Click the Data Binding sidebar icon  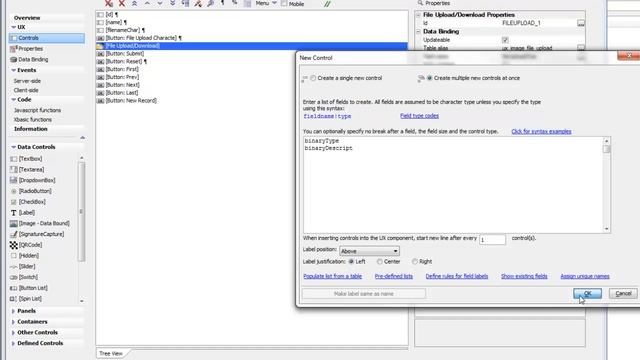point(13,60)
